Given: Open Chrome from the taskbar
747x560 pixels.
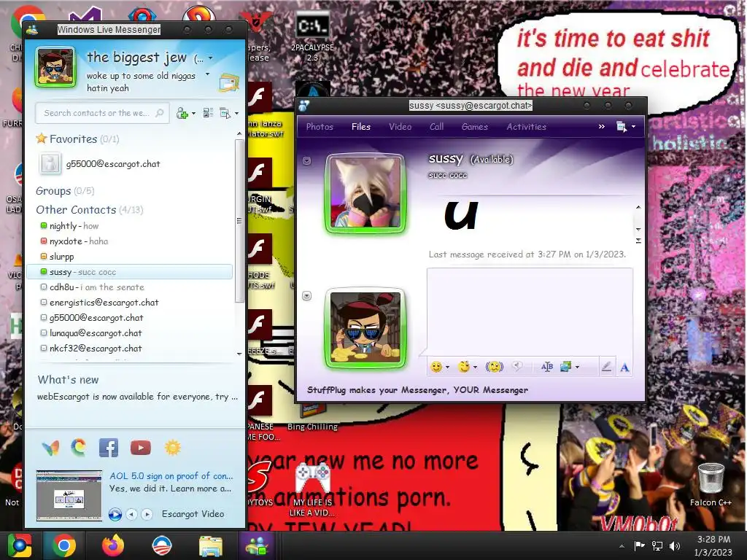Looking at the screenshot, I should 64,545.
